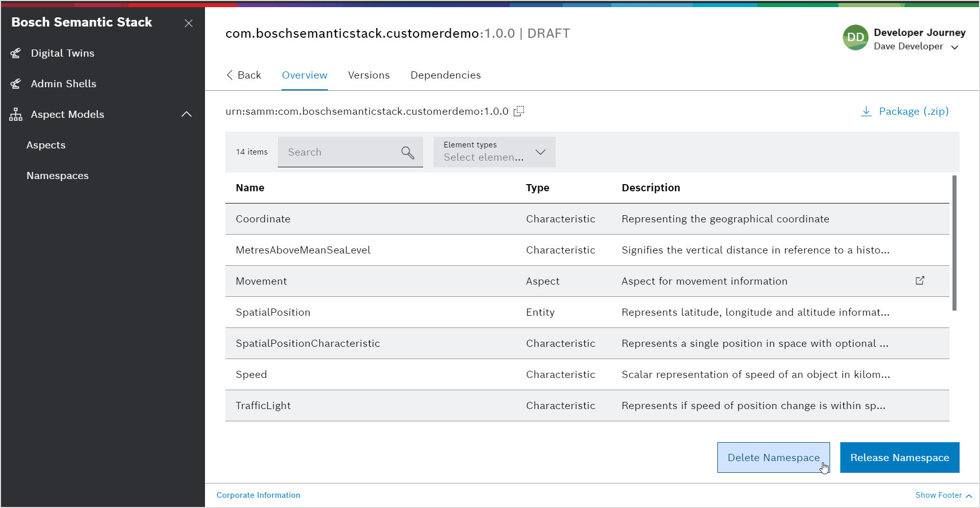Show the footer via the toggle
This screenshot has height=508, width=980.
pyautogui.click(x=943, y=495)
